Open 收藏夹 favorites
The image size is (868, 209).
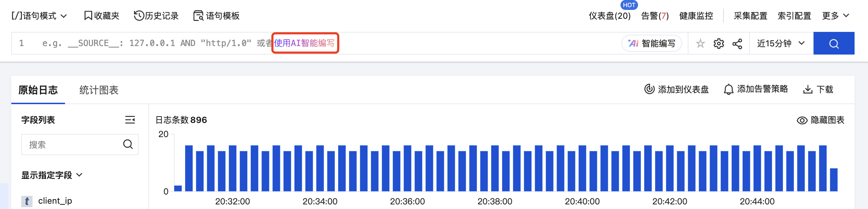coord(101,16)
